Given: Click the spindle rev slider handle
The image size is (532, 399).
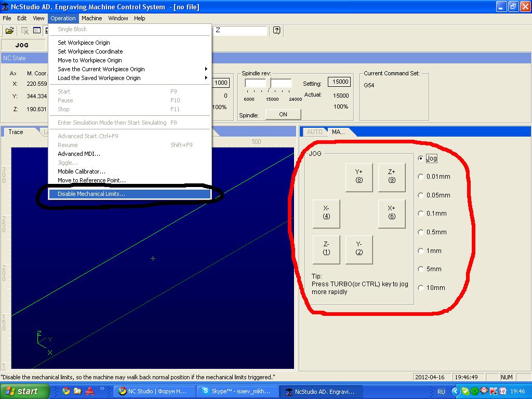Looking at the screenshot, I should pyautogui.click(x=270, y=83).
